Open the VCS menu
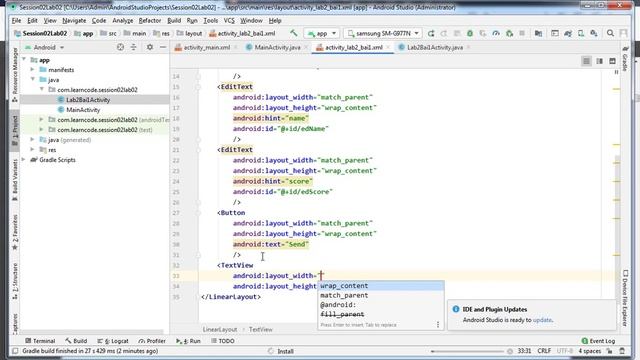Image resolution: width=640 pixels, height=360 pixels. click(x=229, y=20)
